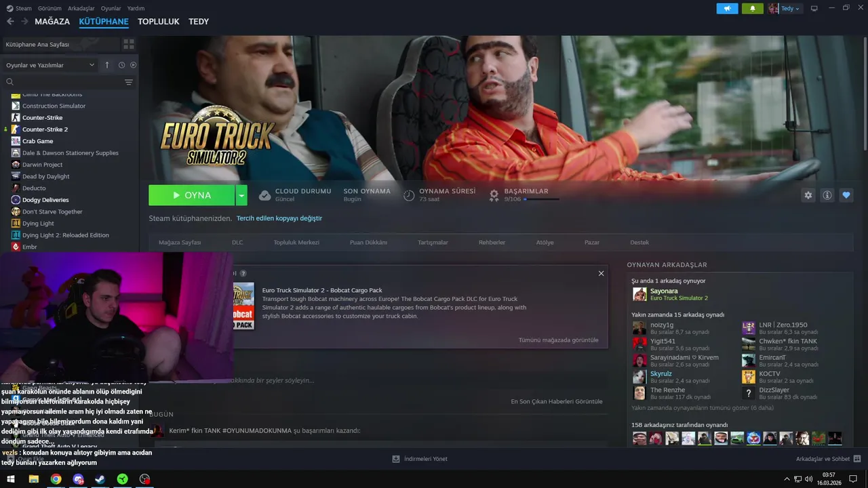Show game info icon

point(827,195)
